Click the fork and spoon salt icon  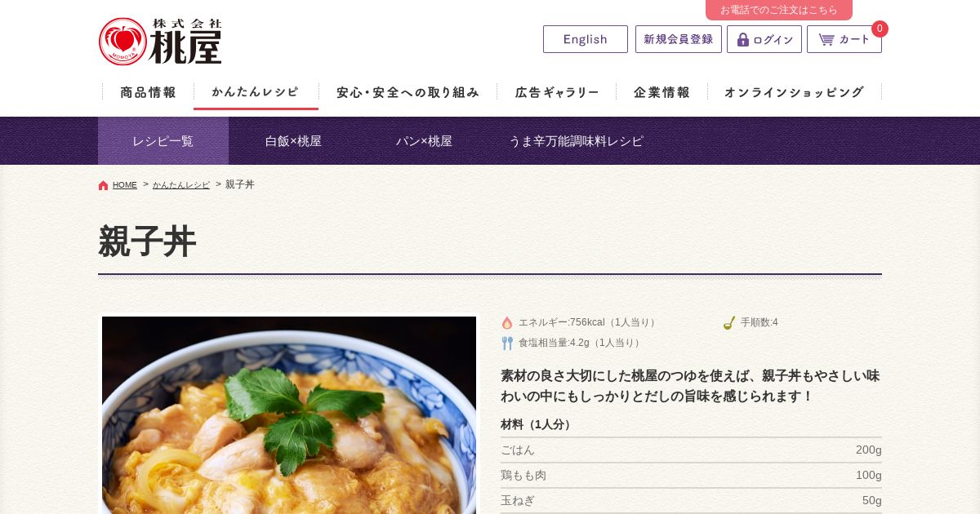pyautogui.click(x=507, y=343)
